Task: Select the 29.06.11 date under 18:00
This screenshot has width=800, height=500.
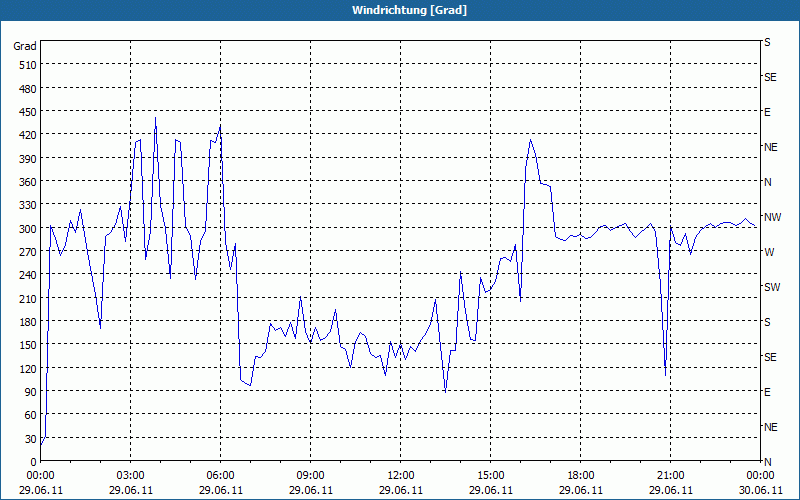Action: [x=581, y=490]
